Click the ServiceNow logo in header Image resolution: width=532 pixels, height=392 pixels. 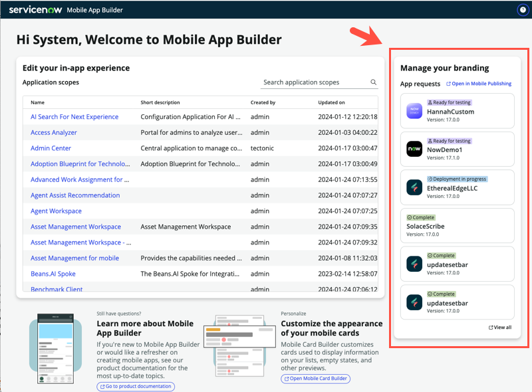tap(35, 10)
